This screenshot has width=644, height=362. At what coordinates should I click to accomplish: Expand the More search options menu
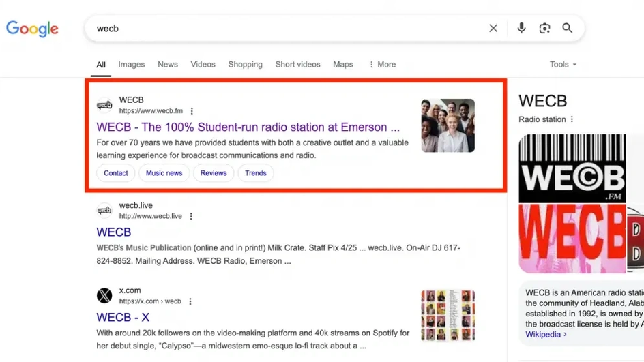click(382, 65)
